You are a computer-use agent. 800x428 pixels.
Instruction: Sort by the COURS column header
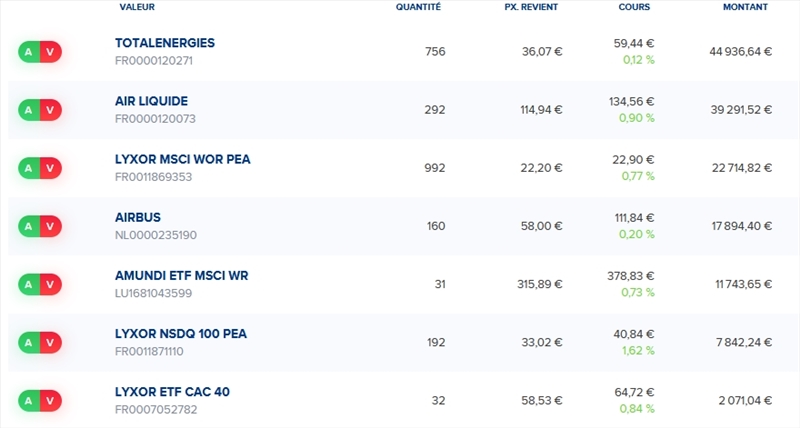pos(634,7)
